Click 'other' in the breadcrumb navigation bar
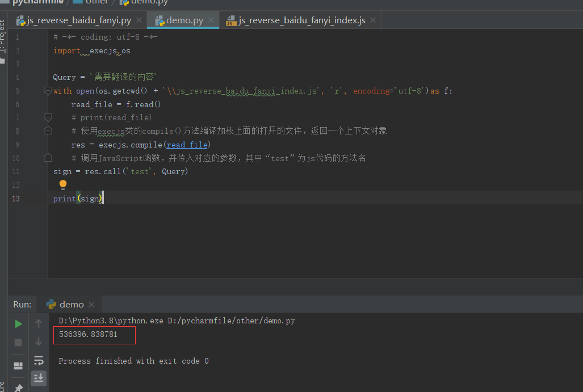 (x=97, y=2)
